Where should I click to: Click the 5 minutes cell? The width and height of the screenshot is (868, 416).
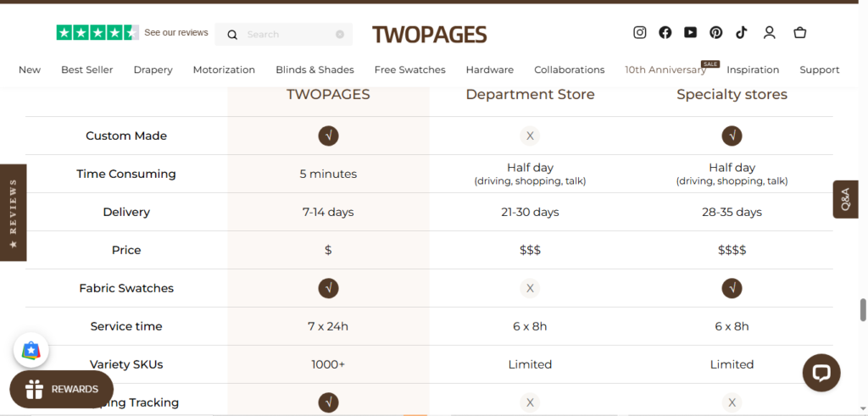pyautogui.click(x=328, y=174)
